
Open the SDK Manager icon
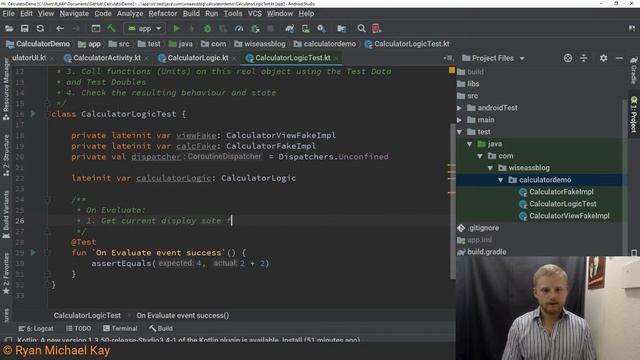pyautogui.click(x=322, y=29)
